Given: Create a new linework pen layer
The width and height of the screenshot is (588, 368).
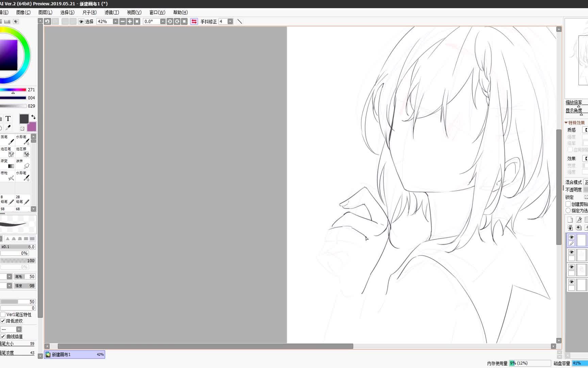Looking at the screenshot, I should click(578, 220).
